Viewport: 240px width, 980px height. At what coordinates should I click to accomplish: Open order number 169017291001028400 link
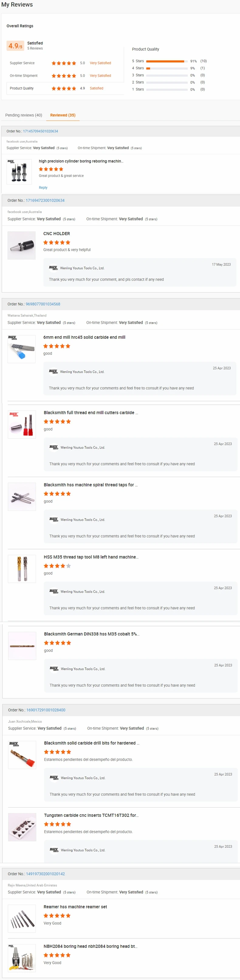tap(46, 710)
